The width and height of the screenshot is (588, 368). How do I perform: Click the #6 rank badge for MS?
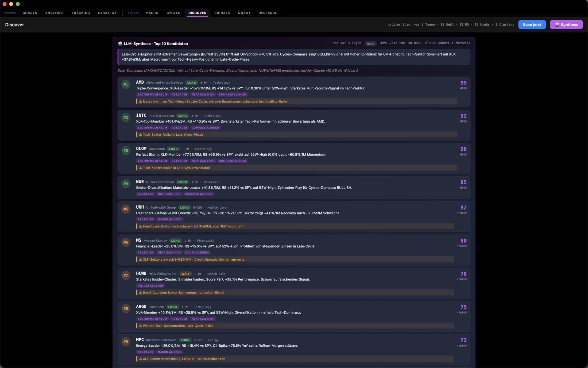(x=126, y=242)
